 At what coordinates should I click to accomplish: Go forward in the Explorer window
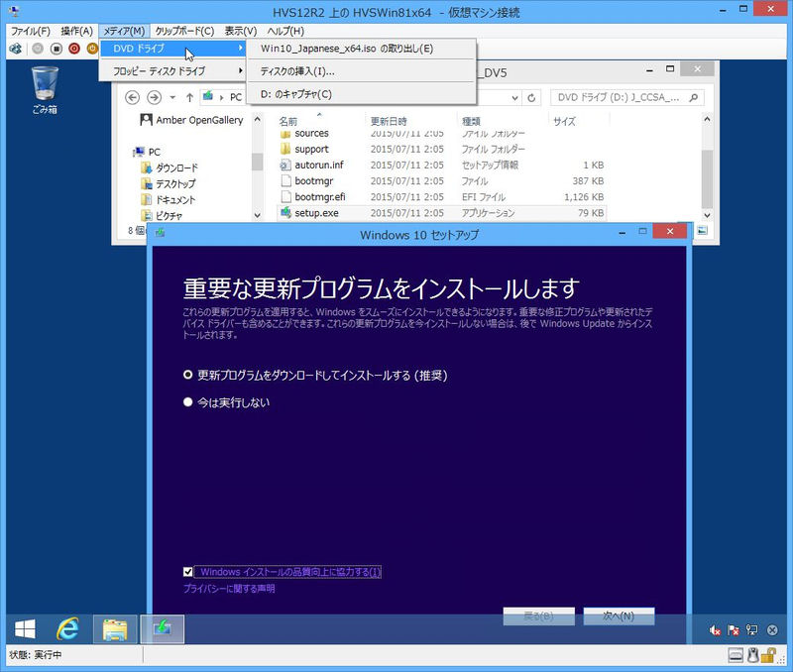pos(154,97)
